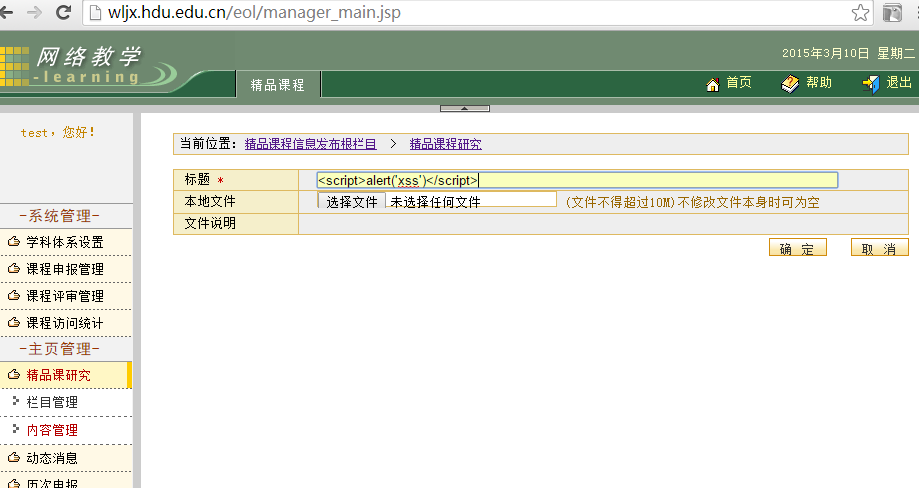Open 学科体系设置 in sidebar

point(65,242)
